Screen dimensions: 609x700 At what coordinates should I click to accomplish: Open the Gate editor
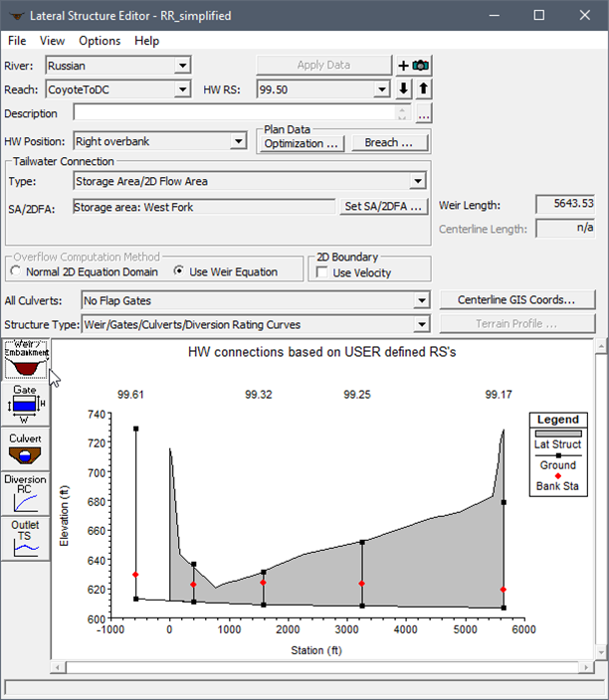pyautogui.click(x=26, y=404)
